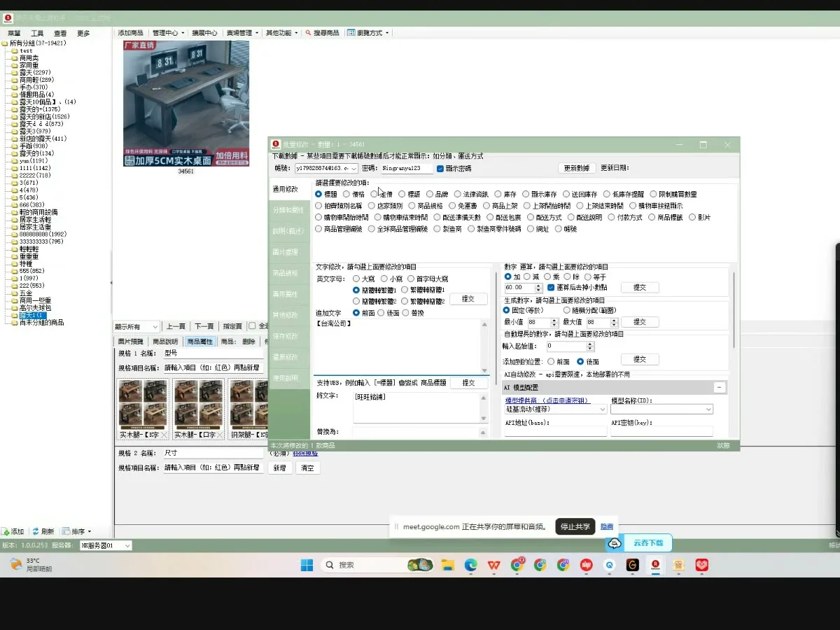840x630 pixels.
Task: Click the taskbar 搜索 search box
Action: click(x=377, y=565)
